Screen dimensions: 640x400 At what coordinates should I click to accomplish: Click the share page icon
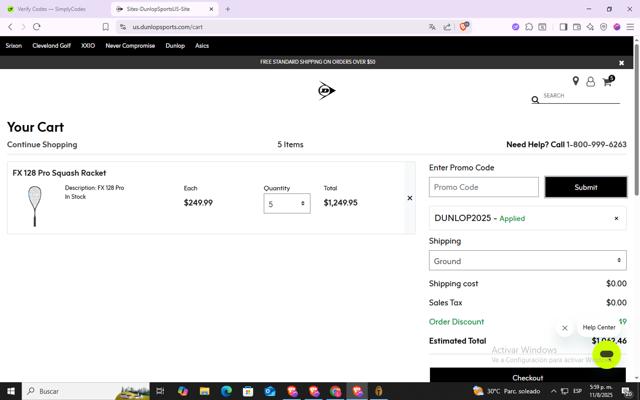click(447, 27)
